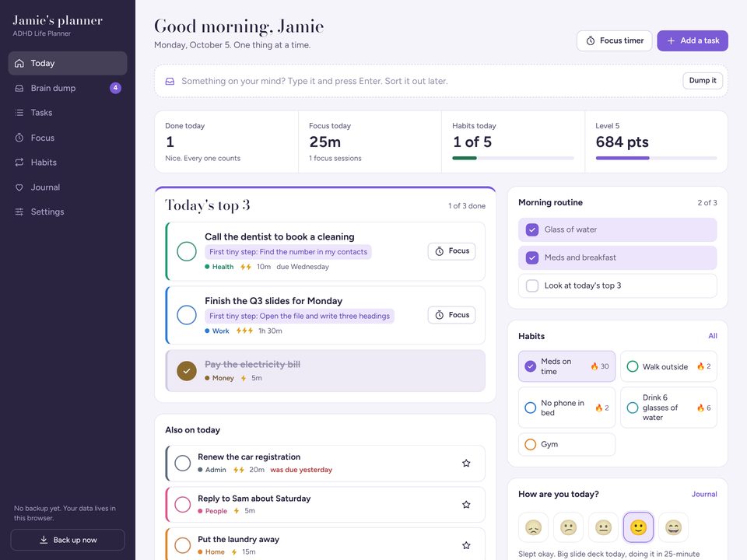This screenshot has width=747, height=560.
Task: Check Look at today's top 3
Action: coord(532,285)
